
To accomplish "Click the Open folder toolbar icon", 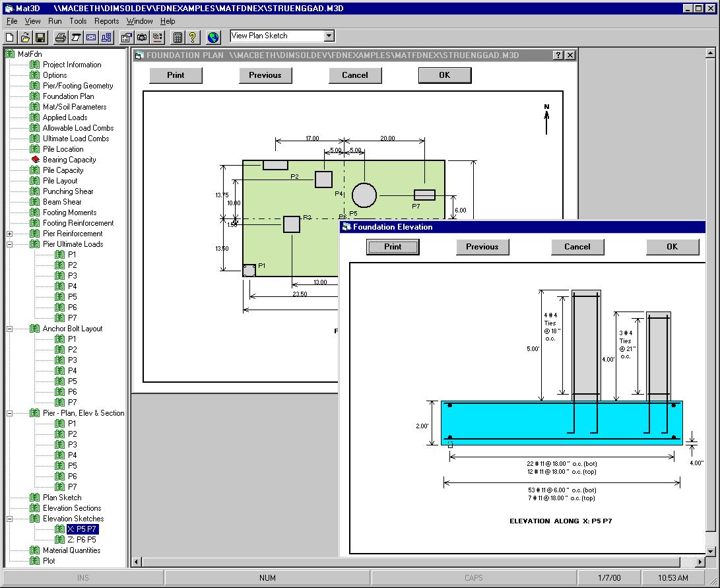I will [25, 37].
